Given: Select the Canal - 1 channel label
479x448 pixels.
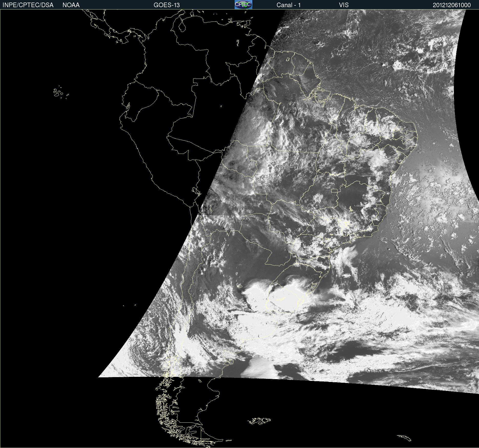Looking at the screenshot, I should [x=289, y=5].
